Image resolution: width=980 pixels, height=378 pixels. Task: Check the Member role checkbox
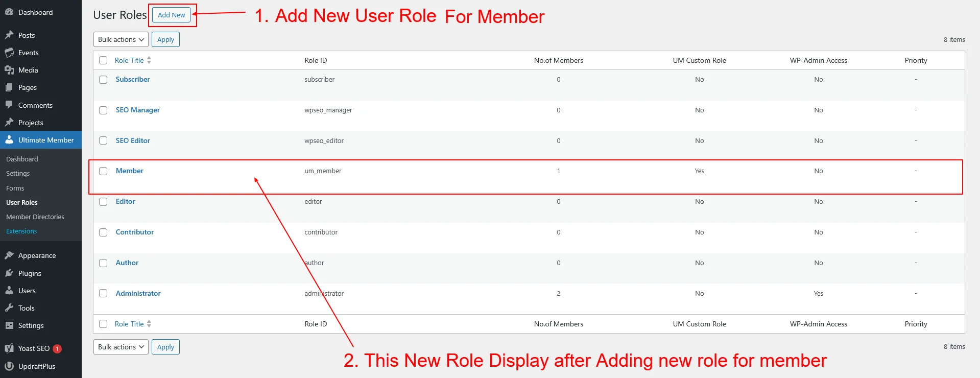pyautogui.click(x=103, y=171)
